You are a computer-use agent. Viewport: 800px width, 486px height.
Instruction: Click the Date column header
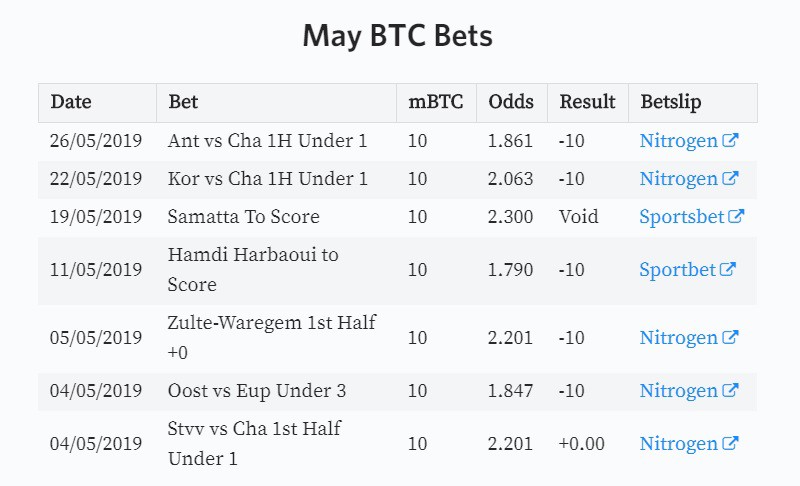point(71,101)
